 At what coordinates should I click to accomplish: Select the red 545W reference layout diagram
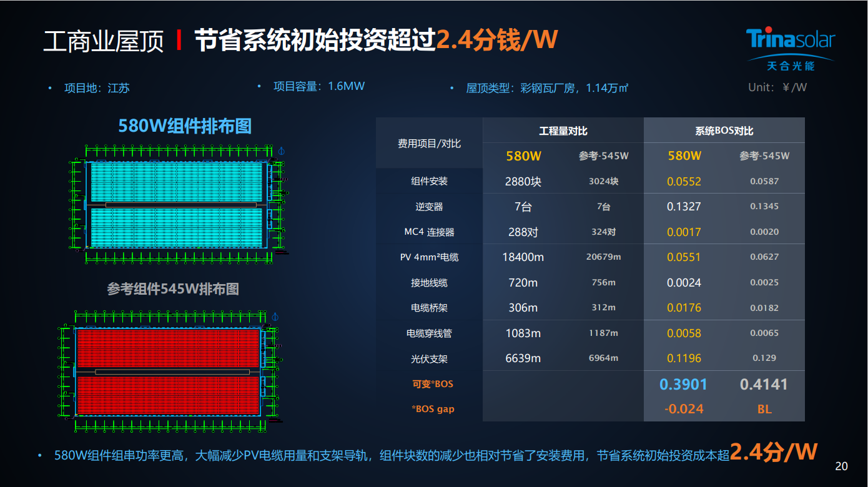(x=169, y=371)
